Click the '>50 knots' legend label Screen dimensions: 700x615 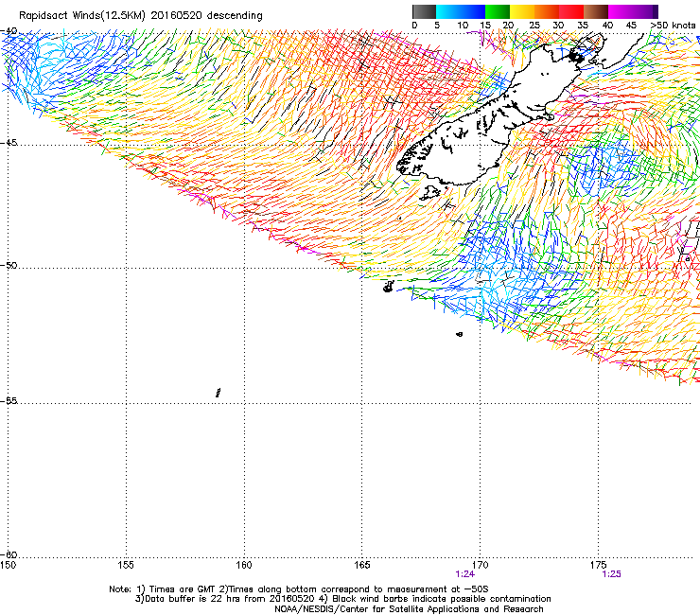click(x=673, y=26)
